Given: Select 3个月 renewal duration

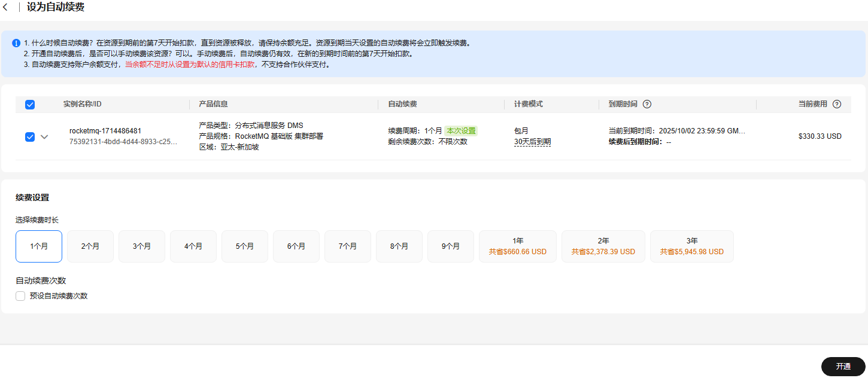Looking at the screenshot, I should 142,246.
